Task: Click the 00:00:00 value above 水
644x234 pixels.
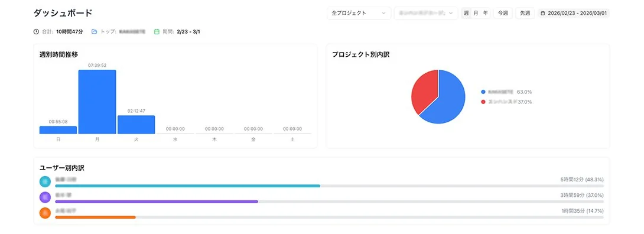Action: point(175,129)
